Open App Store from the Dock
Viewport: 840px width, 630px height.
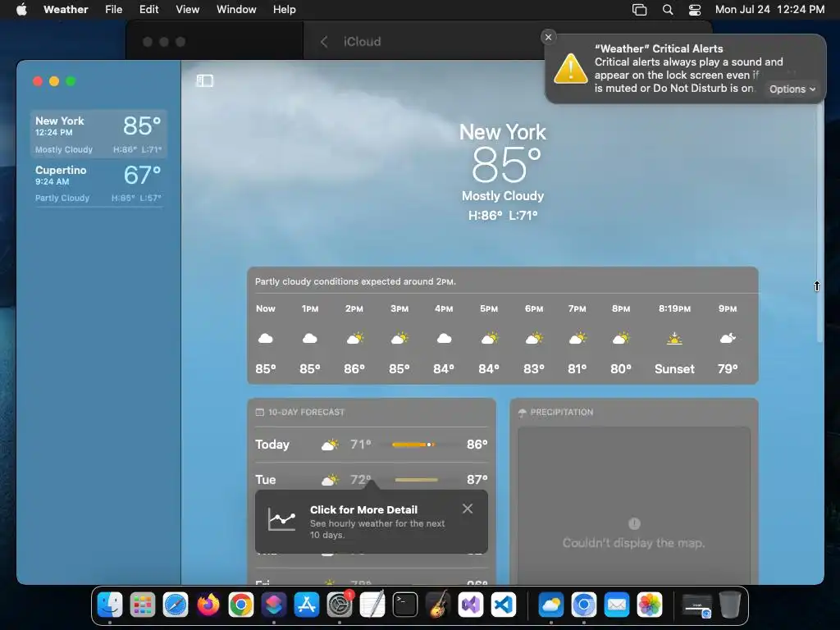point(307,605)
